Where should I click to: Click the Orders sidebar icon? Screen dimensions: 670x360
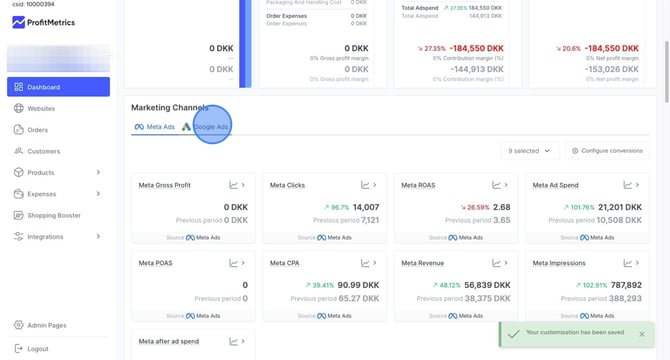18,129
